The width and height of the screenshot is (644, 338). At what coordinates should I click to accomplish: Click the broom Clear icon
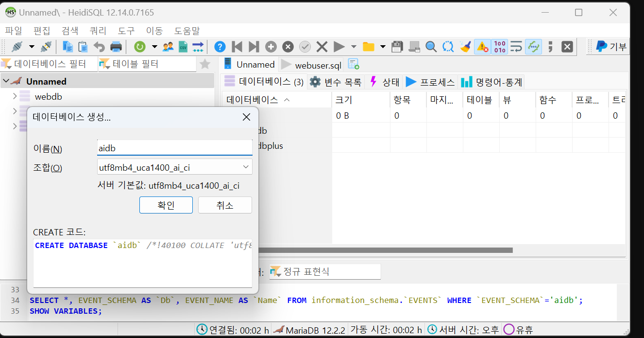[465, 47]
